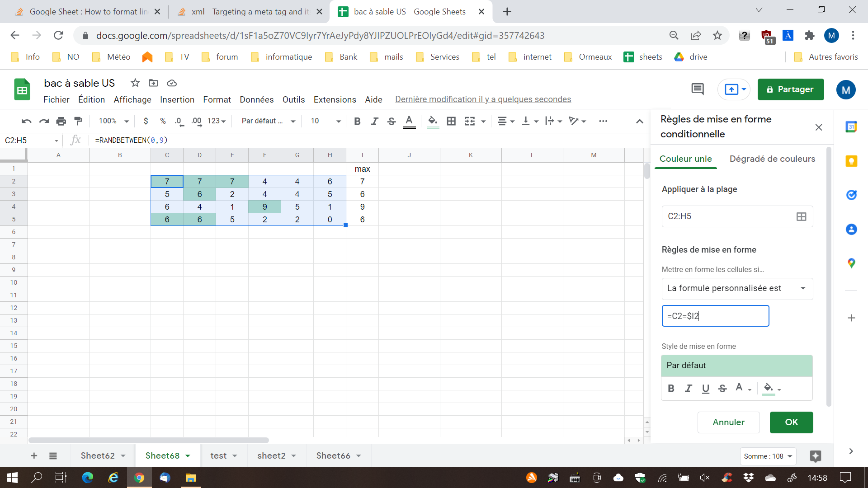Click the undo icon in toolbar
This screenshot has height=488, width=868.
[x=26, y=121]
